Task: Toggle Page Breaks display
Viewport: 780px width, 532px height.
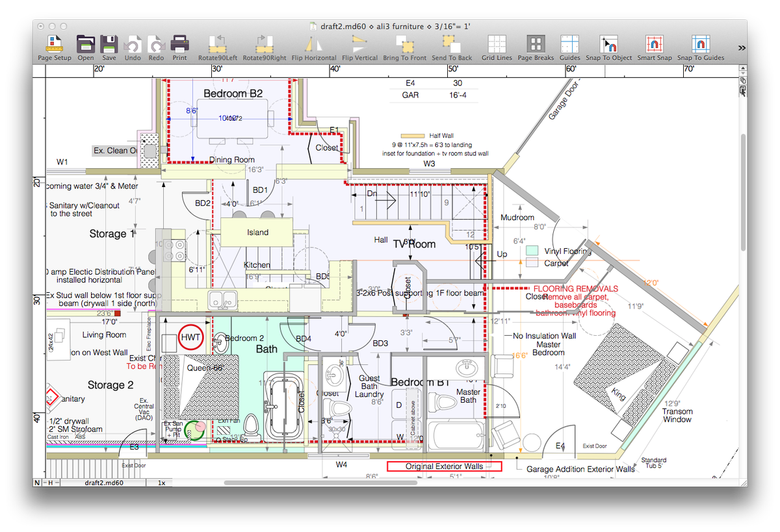Action: tap(536, 48)
